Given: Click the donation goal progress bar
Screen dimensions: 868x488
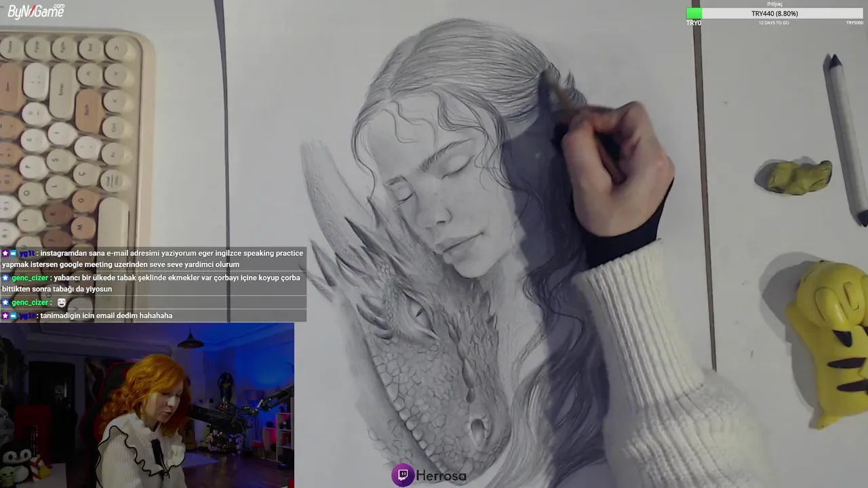Looking at the screenshot, I should coord(774,14).
